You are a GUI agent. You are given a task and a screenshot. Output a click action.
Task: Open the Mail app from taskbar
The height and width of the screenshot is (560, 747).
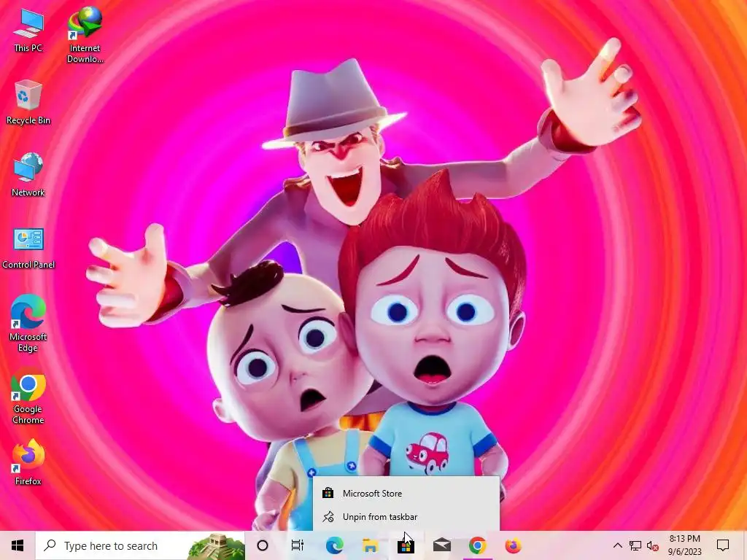[441, 545]
